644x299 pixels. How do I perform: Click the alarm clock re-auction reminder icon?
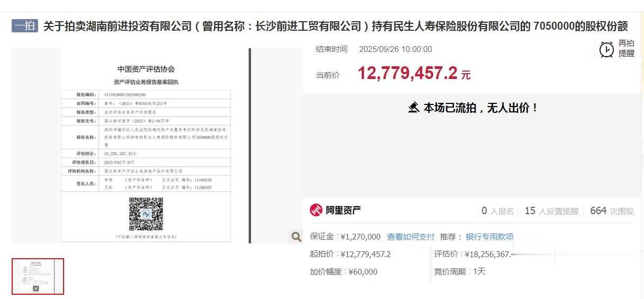click(606, 49)
